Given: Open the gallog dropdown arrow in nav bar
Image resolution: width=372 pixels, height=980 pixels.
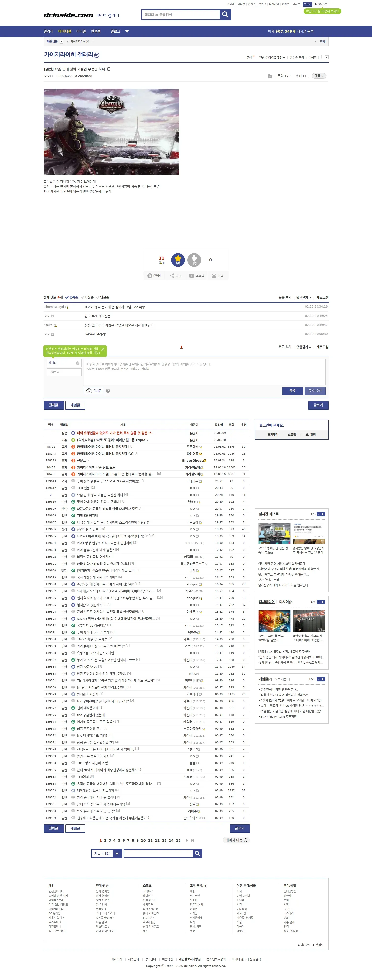Looking at the screenshot, I should click(127, 32).
